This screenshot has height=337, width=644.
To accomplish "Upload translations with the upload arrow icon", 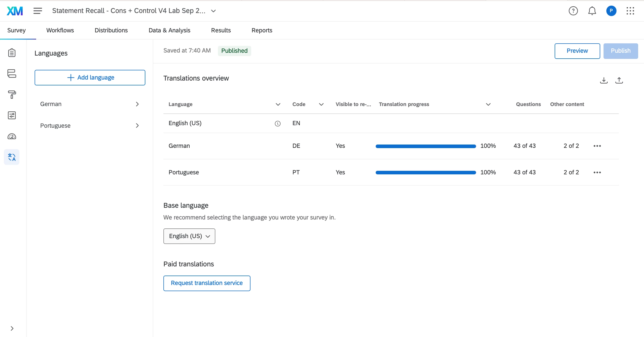I will click(619, 80).
